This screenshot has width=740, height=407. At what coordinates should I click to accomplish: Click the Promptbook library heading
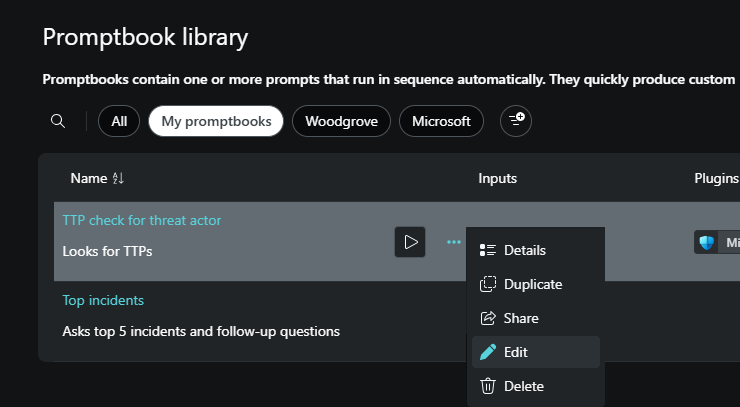[145, 37]
